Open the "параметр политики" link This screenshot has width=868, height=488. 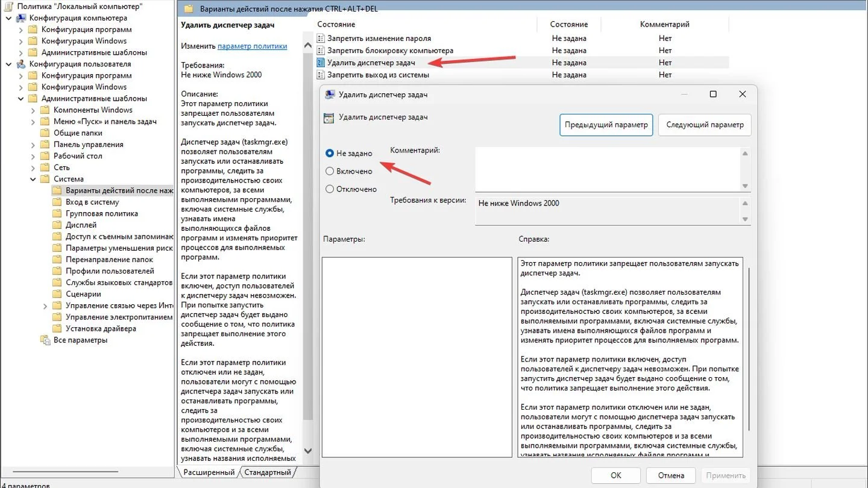click(x=252, y=46)
